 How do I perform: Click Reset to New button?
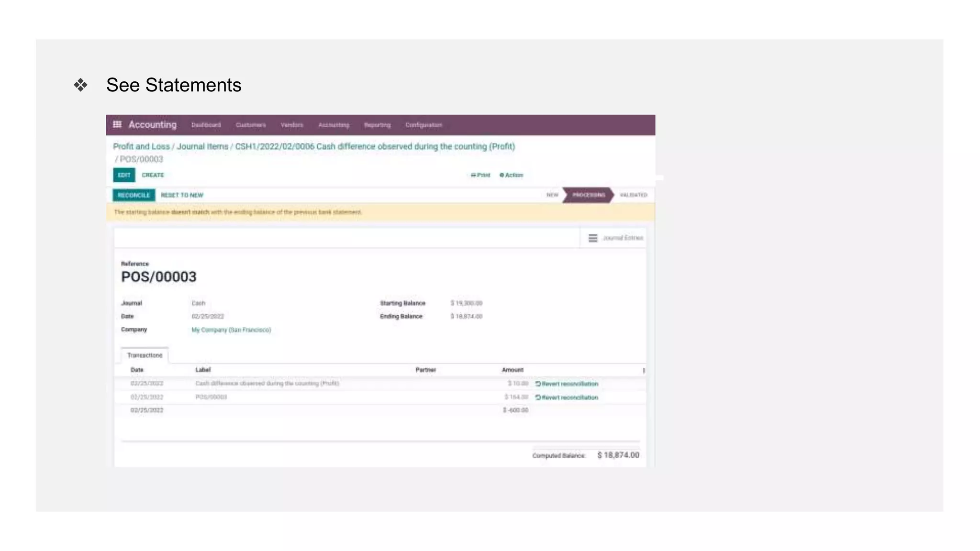(182, 195)
